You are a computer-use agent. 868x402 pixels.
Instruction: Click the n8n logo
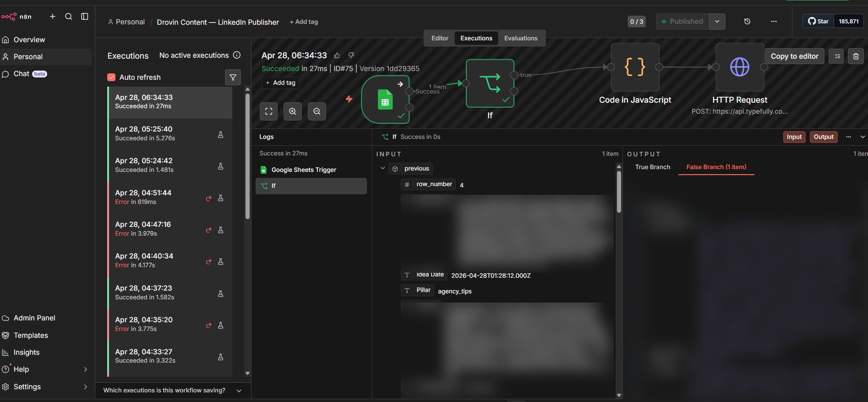[x=16, y=17]
